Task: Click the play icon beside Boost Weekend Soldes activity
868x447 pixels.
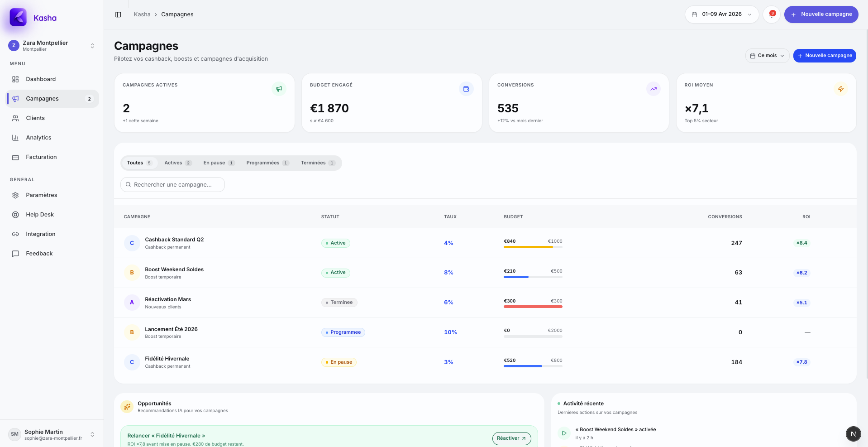Action: (564, 433)
